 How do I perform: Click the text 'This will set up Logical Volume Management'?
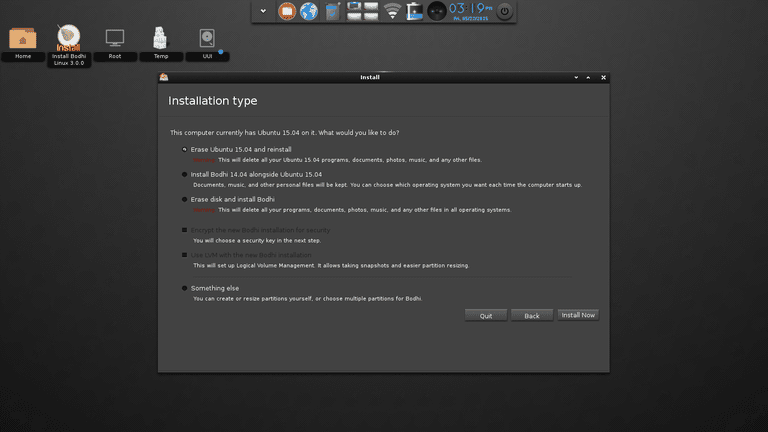click(254, 265)
